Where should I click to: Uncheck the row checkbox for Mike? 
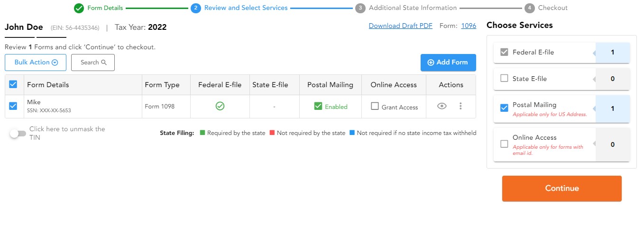pos(13,107)
